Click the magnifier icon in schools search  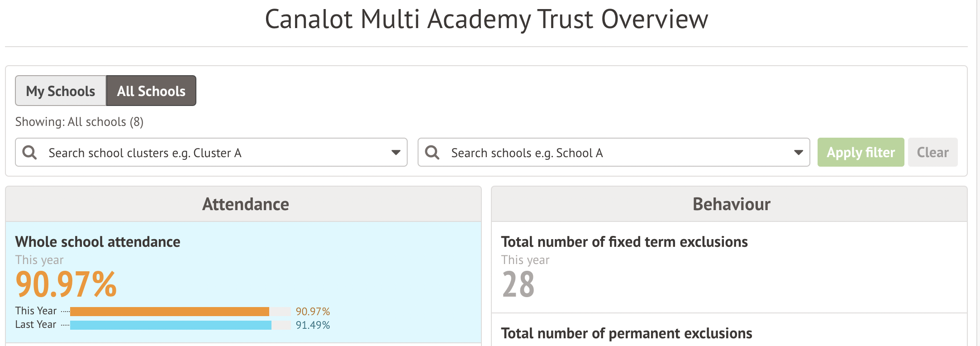tap(433, 152)
